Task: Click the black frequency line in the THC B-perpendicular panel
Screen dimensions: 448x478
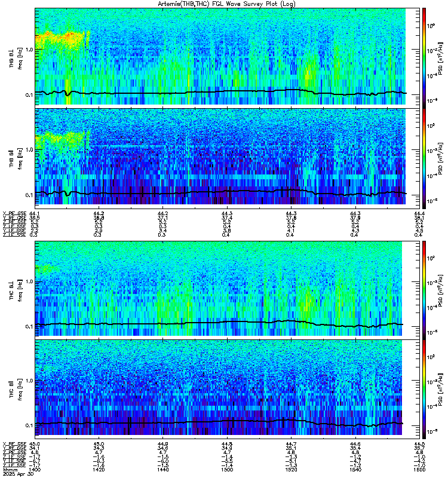Action: [x=219, y=323]
